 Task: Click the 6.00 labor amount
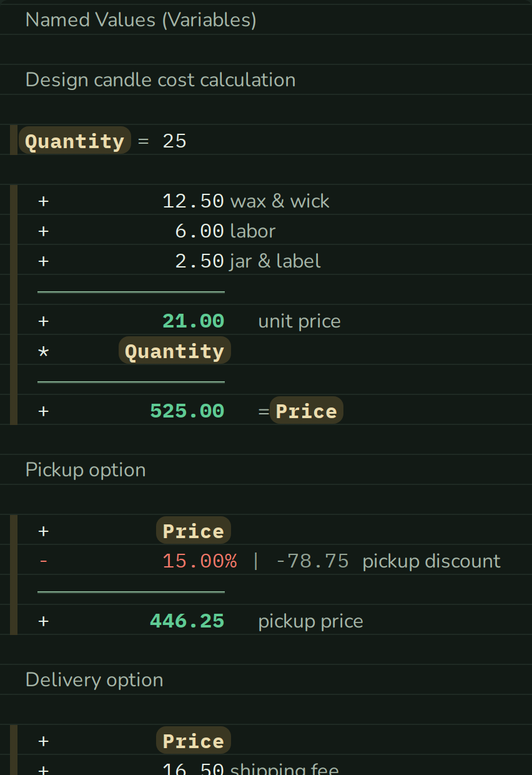[199, 231]
